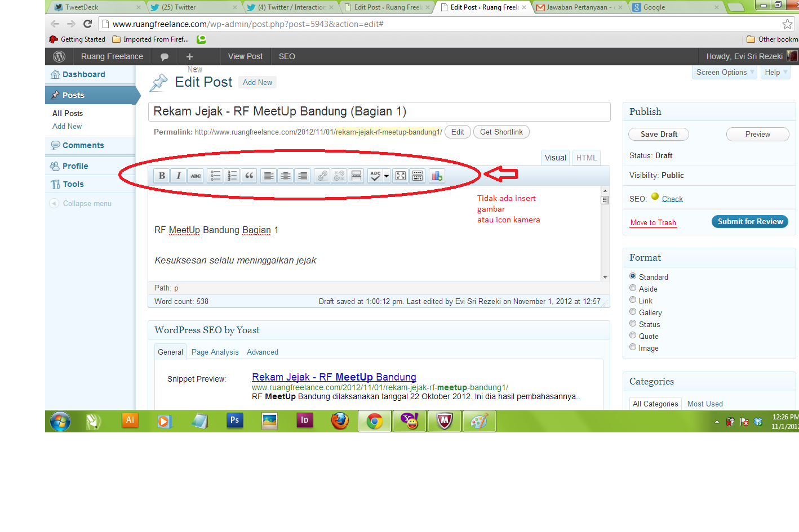Go back in browser history
This screenshot has height=532, width=799.
[x=55, y=24]
